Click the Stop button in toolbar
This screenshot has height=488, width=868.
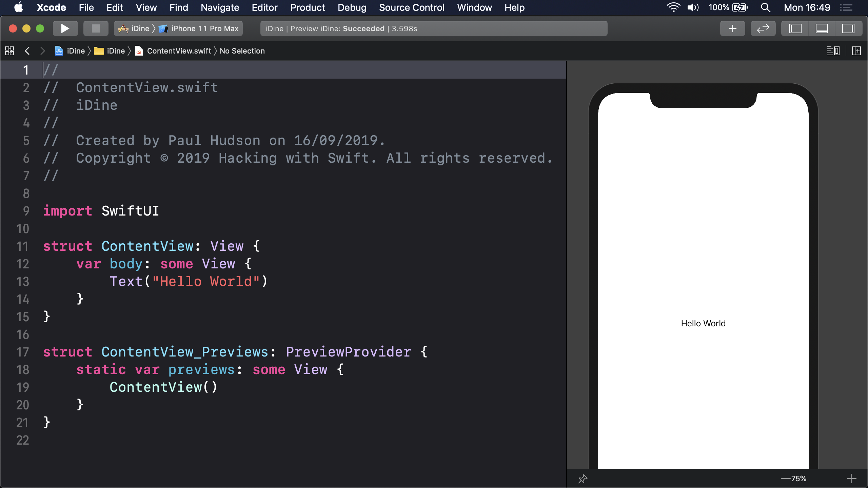click(96, 28)
